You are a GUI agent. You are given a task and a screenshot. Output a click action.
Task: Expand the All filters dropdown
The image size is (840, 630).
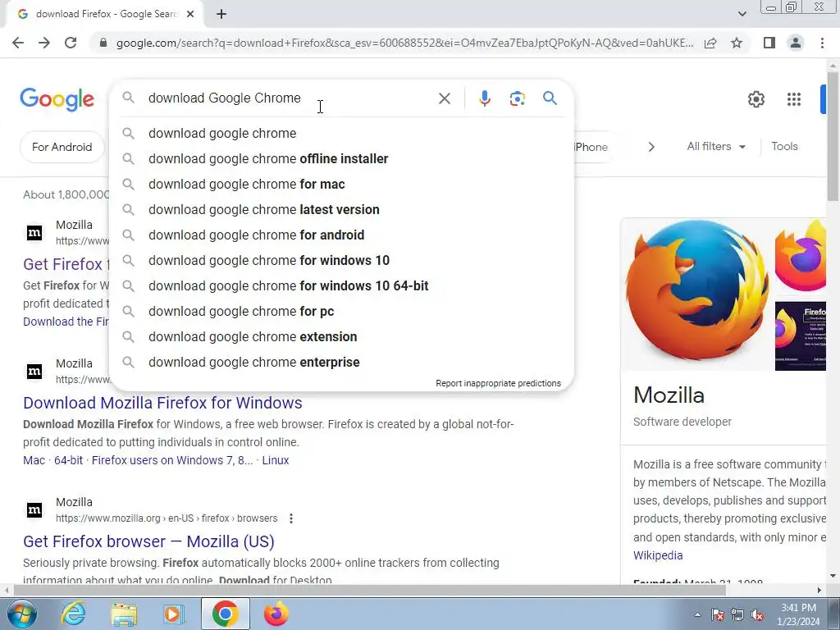716,146
